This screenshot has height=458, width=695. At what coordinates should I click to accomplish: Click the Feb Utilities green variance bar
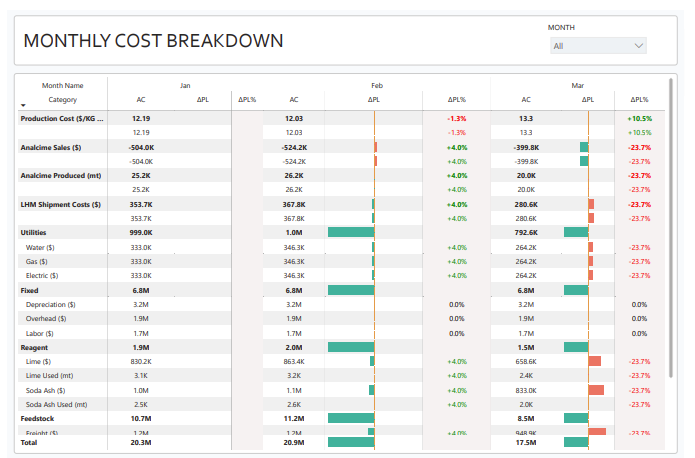click(351, 232)
